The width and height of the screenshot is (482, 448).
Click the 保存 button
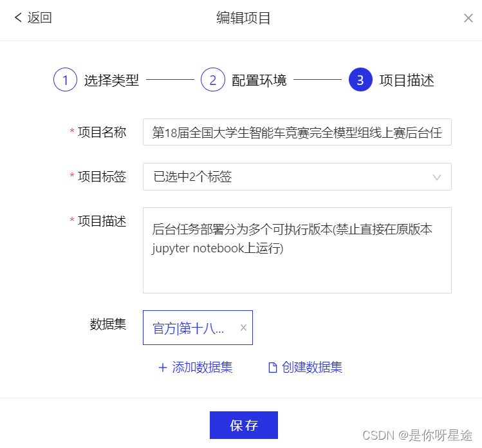[244, 425]
